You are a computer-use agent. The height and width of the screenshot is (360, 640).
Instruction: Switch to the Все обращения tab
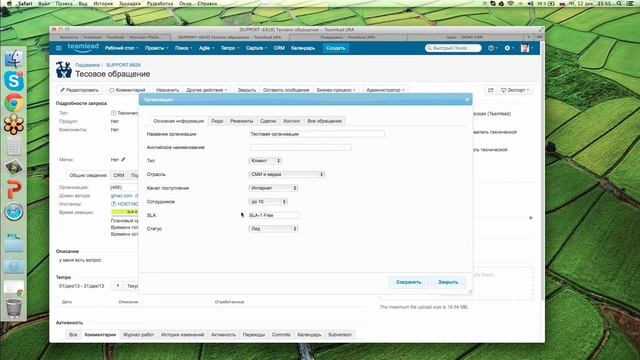pos(324,121)
